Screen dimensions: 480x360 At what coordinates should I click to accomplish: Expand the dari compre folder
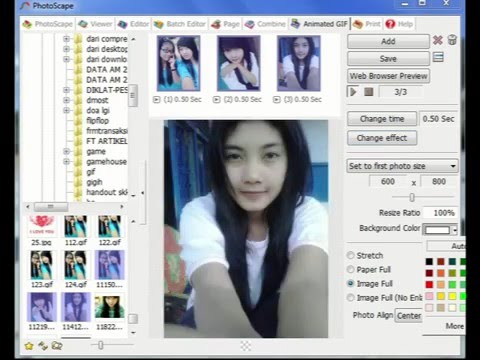pyautogui.click(x=66, y=39)
